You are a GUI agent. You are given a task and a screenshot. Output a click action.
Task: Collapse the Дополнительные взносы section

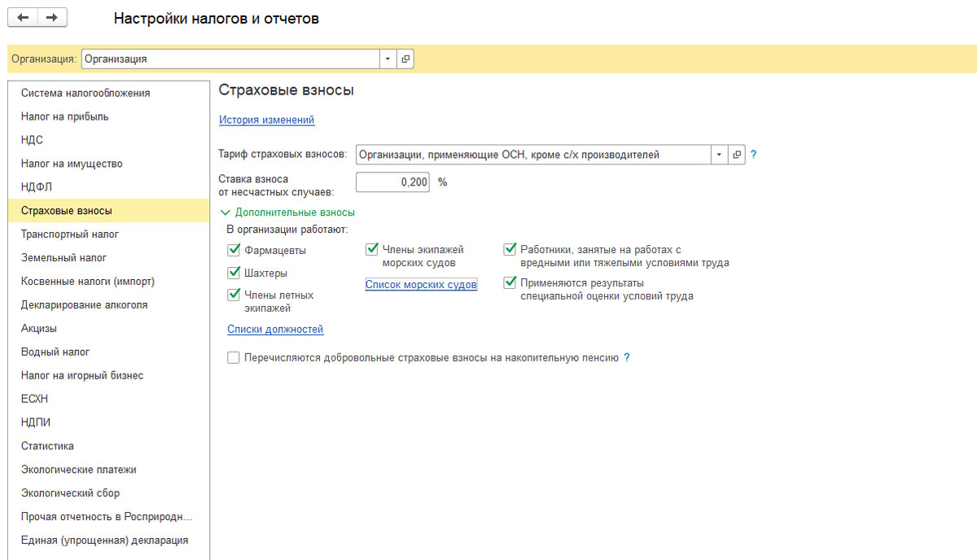(x=227, y=212)
